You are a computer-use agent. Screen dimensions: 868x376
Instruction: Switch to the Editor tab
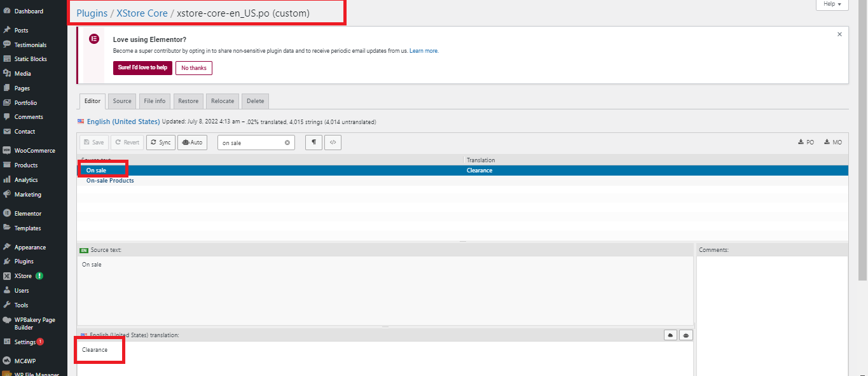[92, 101]
